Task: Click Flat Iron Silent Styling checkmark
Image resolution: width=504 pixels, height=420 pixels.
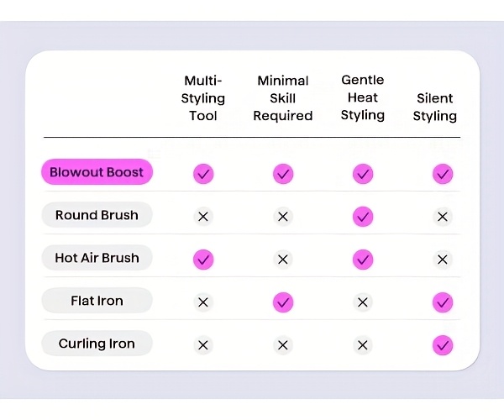Action: pos(443,302)
